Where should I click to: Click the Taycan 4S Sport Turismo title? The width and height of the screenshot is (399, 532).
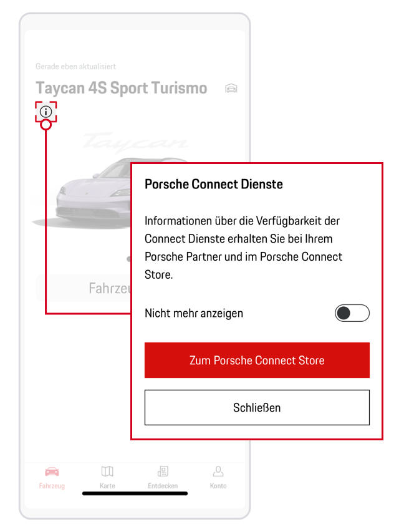click(x=121, y=89)
